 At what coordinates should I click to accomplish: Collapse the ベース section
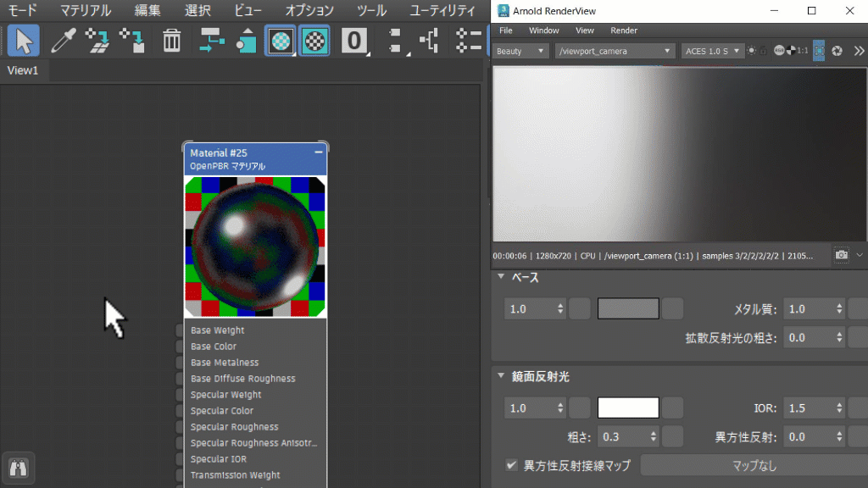[501, 277]
